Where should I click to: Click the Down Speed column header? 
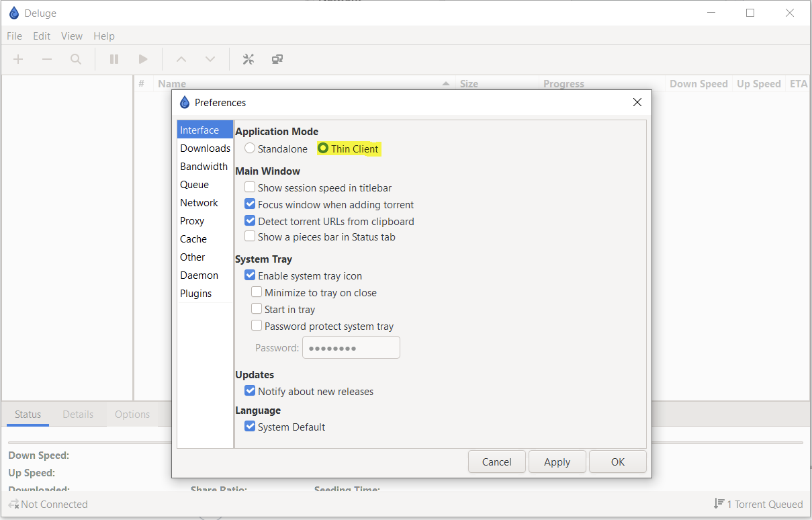tap(698, 84)
